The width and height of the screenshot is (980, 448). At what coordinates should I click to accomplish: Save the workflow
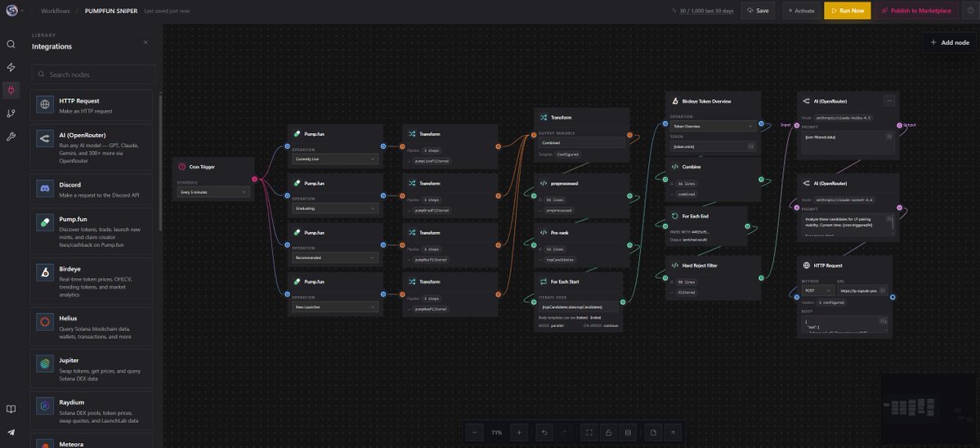(x=758, y=11)
